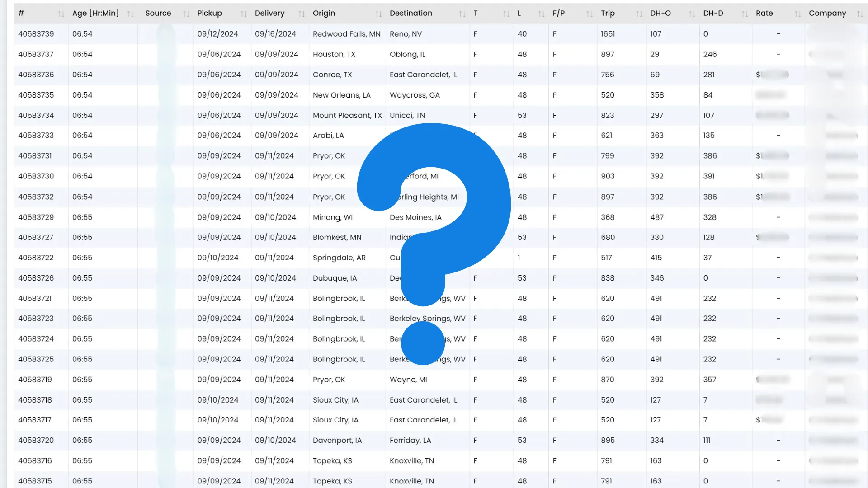Select load number 40583729
The width and height of the screenshot is (868, 488).
(36, 217)
